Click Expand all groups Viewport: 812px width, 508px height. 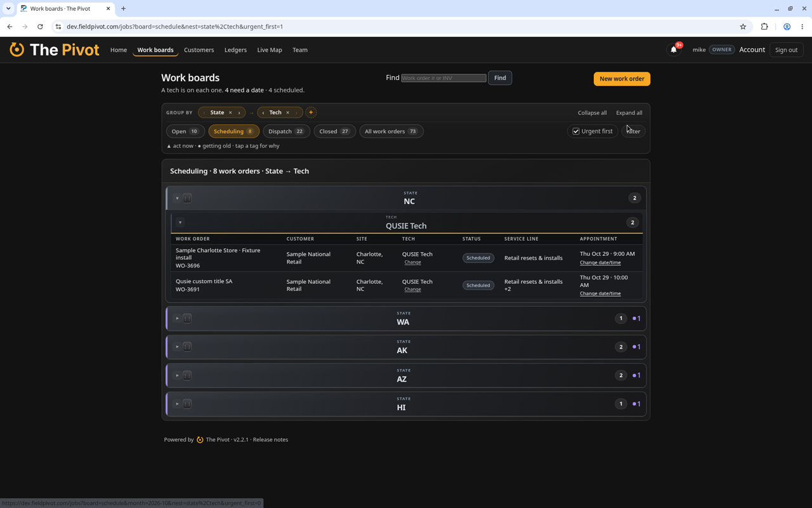click(629, 112)
